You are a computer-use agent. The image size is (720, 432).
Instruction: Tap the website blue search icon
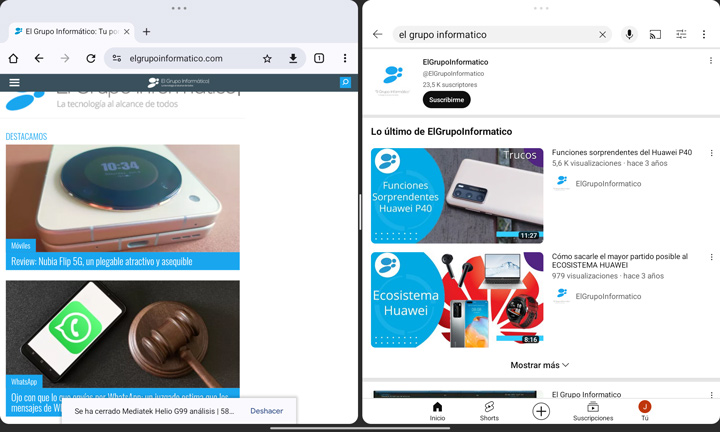(x=345, y=82)
